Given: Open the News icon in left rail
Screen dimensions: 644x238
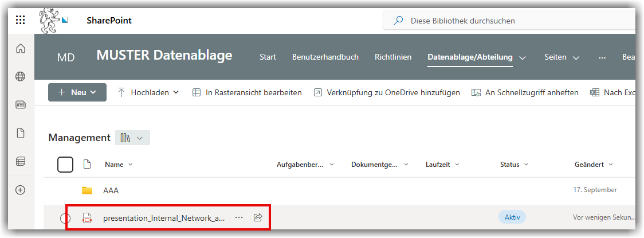Looking at the screenshot, I should (21, 104).
